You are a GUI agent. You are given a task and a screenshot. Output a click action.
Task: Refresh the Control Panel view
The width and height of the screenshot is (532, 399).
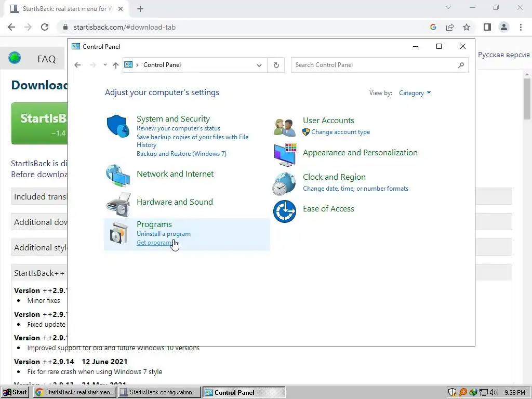pos(276,65)
